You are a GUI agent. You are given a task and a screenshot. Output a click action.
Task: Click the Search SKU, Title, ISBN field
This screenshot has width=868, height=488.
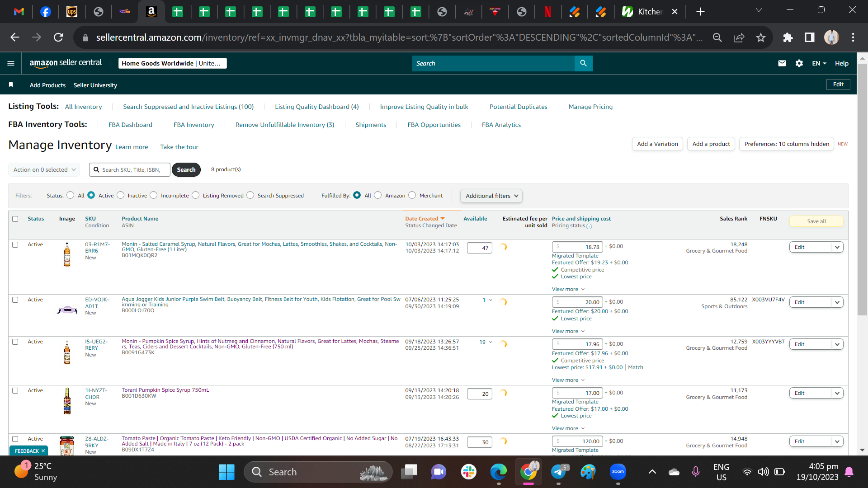130,170
